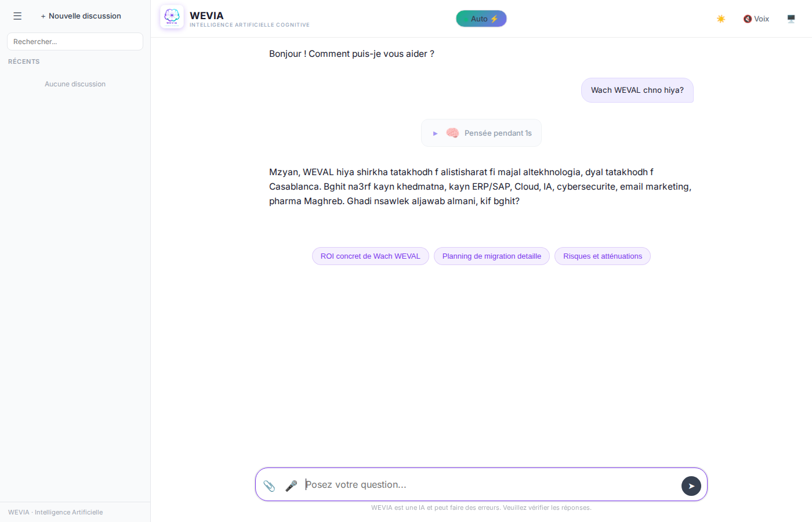This screenshot has height=522, width=812.
Task: Pick the Risques et atténuations suggestion
Action: pos(602,256)
